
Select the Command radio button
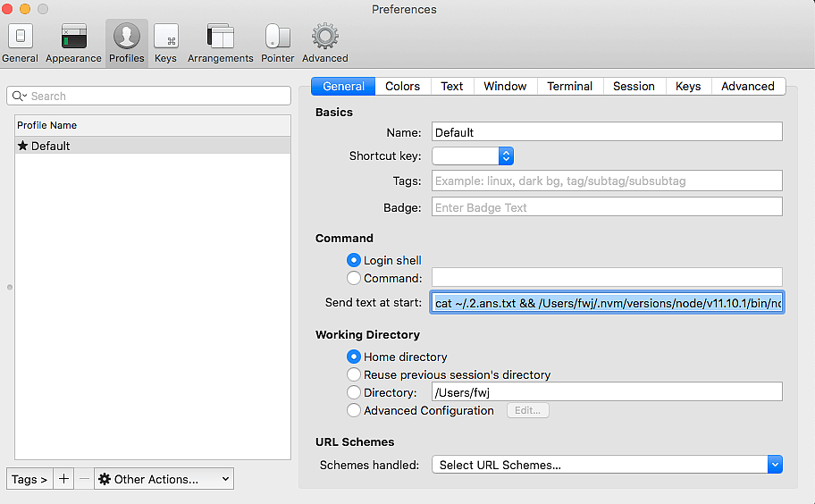tap(354, 278)
